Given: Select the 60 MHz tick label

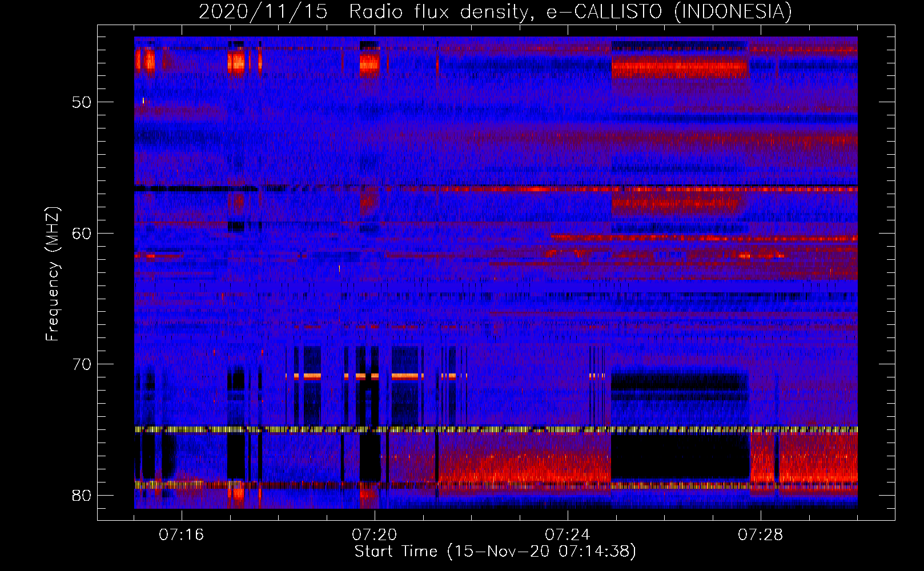Looking at the screenshot, I should pos(82,233).
